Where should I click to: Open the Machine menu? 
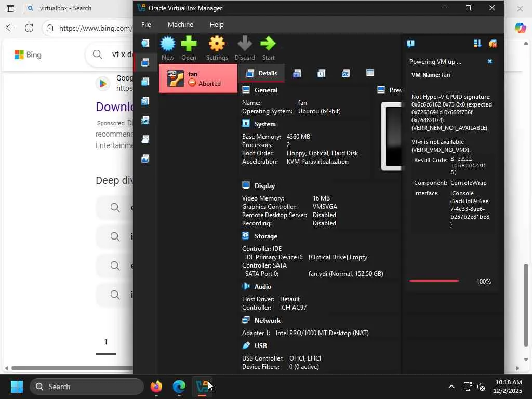[x=180, y=25]
